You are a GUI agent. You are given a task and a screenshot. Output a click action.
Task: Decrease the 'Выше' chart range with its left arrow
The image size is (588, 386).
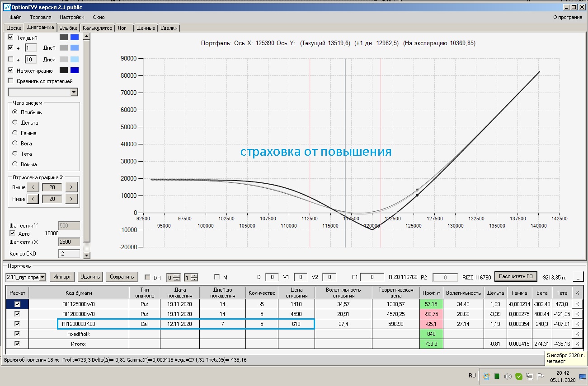(x=33, y=187)
